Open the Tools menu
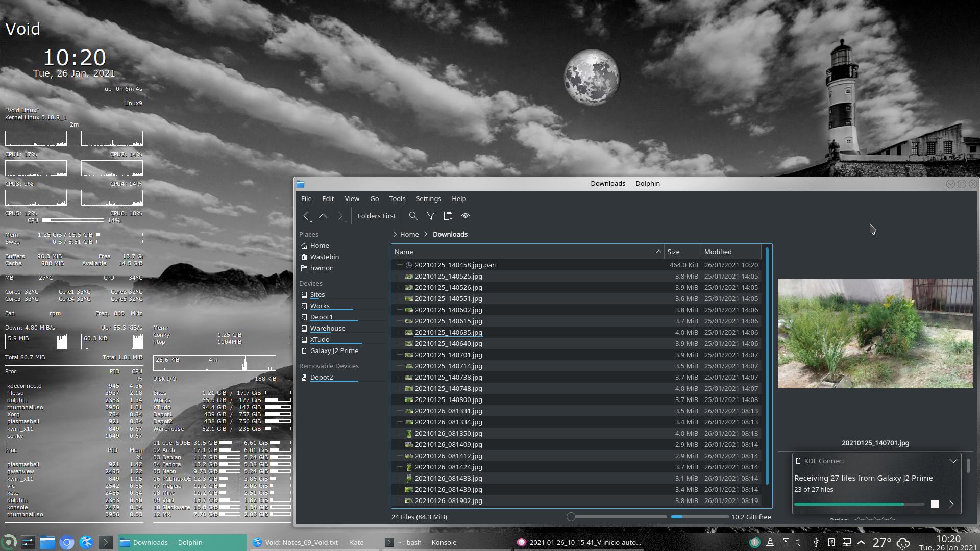Viewport: 980px width, 551px height. (x=397, y=198)
